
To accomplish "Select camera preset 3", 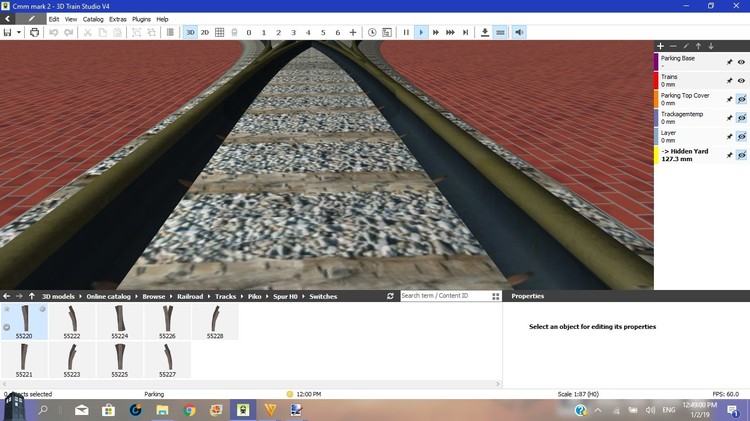I will [293, 33].
